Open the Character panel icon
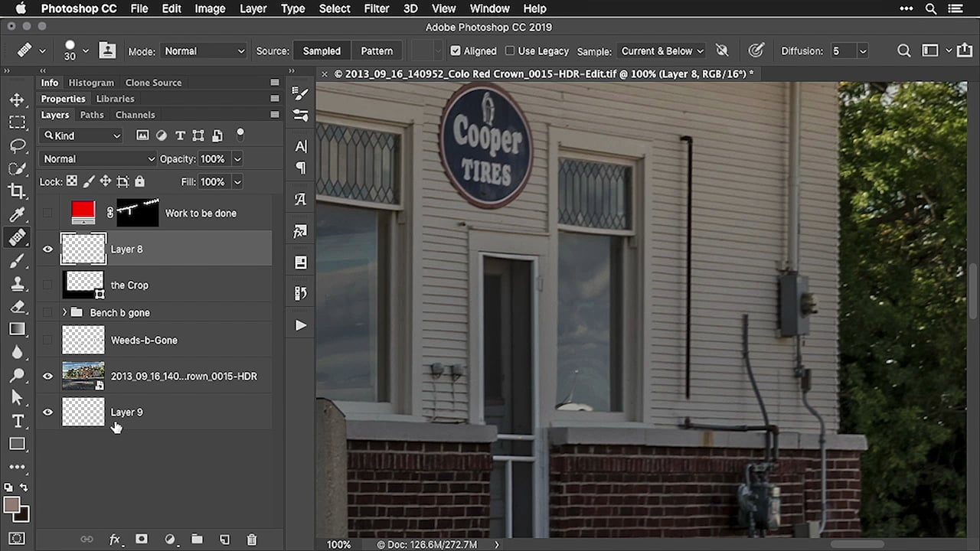Viewport: 980px width, 551px height. tap(300, 145)
